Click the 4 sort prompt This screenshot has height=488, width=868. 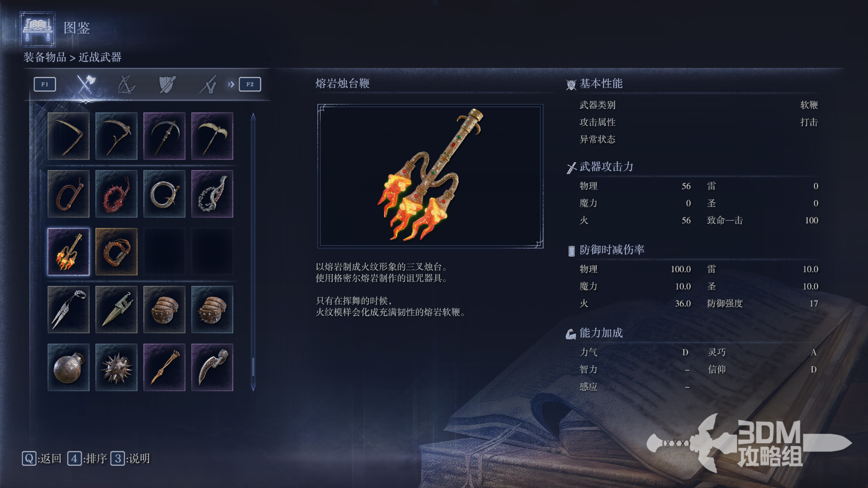pos(87,459)
